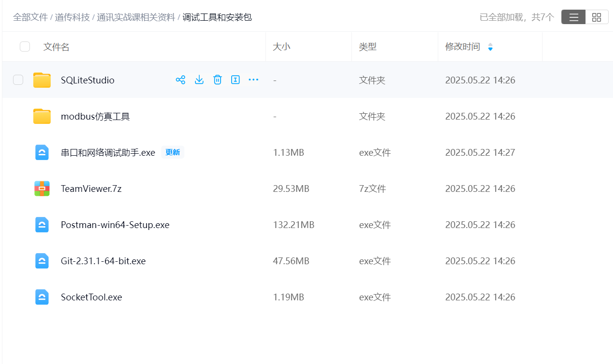Viewport: 613px width, 364px height.
Task: Sort by 文件名 column header
Action: 56,47
